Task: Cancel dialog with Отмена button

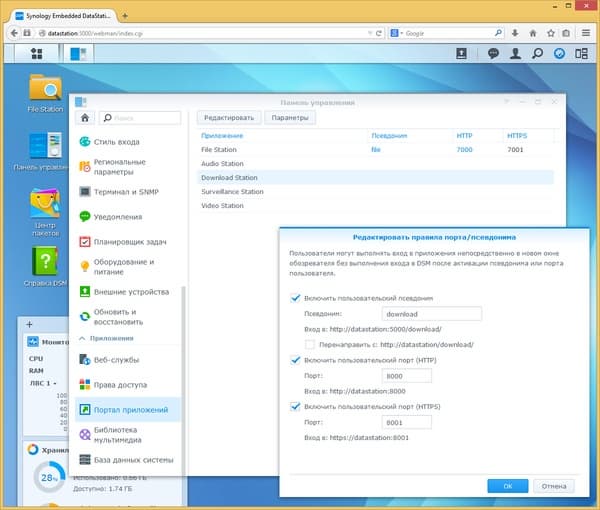Action: [x=554, y=486]
